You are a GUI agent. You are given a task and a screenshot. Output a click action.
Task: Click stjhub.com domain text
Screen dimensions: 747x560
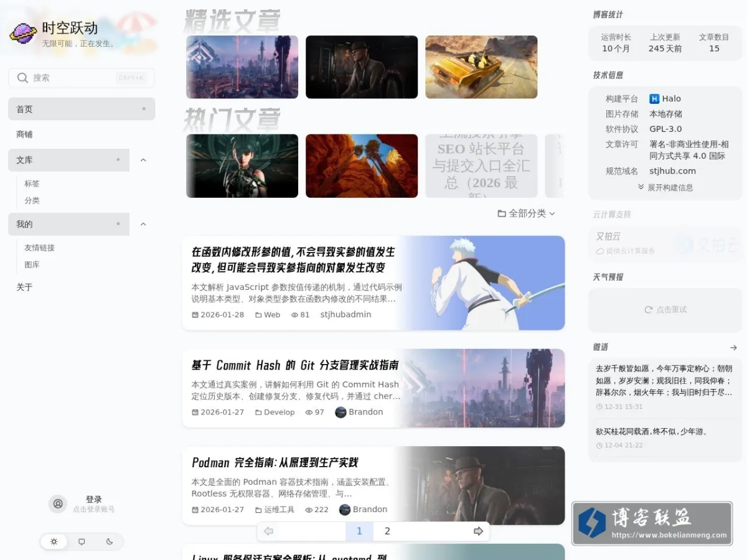[x=673, y=171]
